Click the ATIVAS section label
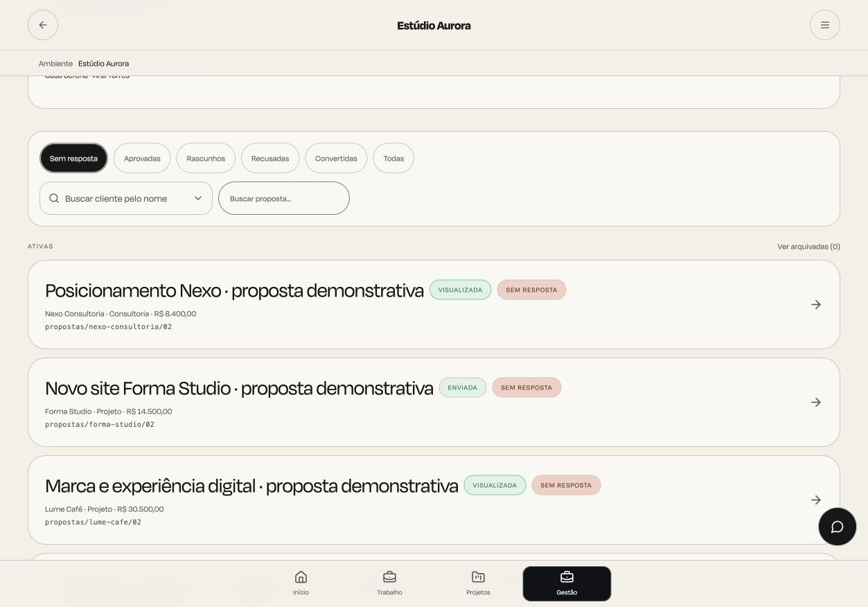Image resolution: width=868 pixels, height=607 pixels. (x=40, y=247)
